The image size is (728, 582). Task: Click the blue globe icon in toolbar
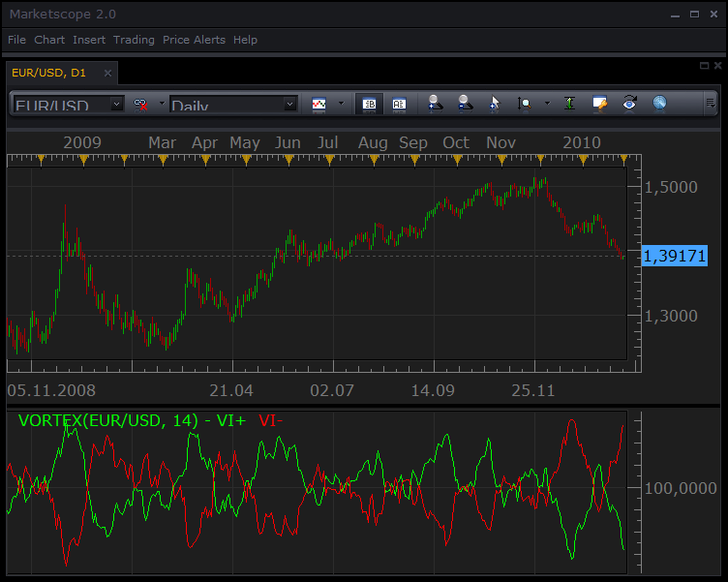pyautogui.click(x=659, y=103)
